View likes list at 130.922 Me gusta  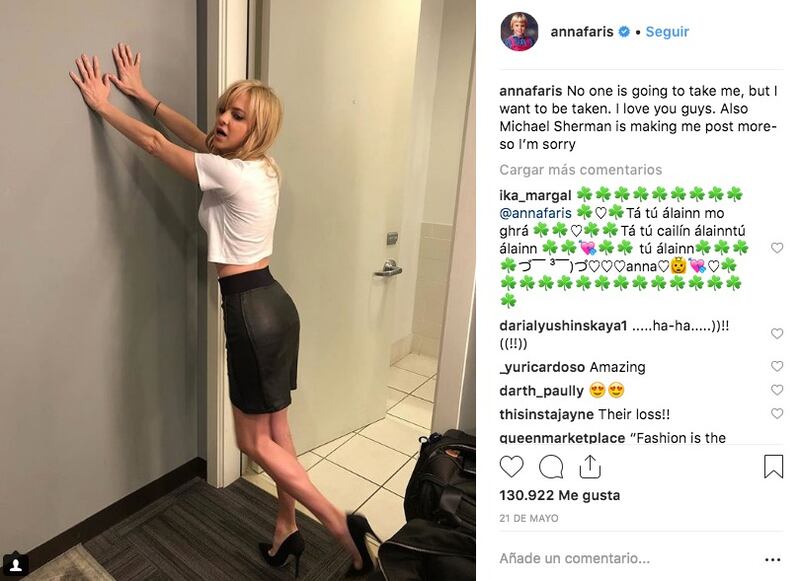(x=560, y=495)
